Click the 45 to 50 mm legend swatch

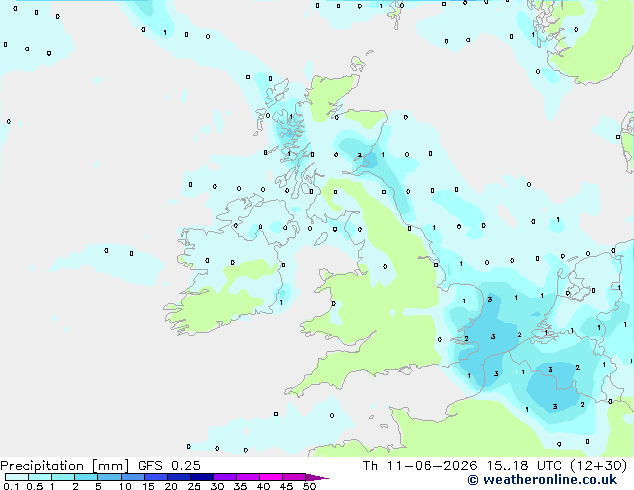294,477
